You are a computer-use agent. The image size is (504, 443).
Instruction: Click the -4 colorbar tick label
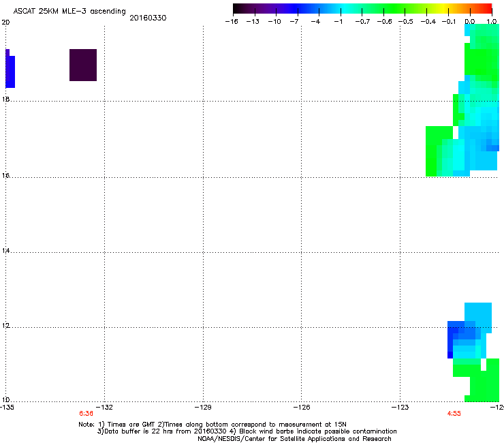tap(315, 22)
